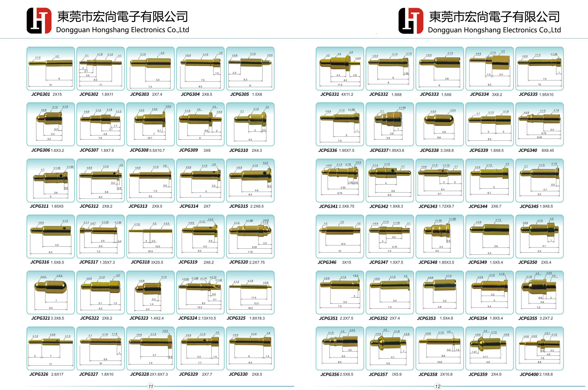This screenshot has width=588, height=390.
Task: Click page number 11 at bottom
Action: click(151, 386)
